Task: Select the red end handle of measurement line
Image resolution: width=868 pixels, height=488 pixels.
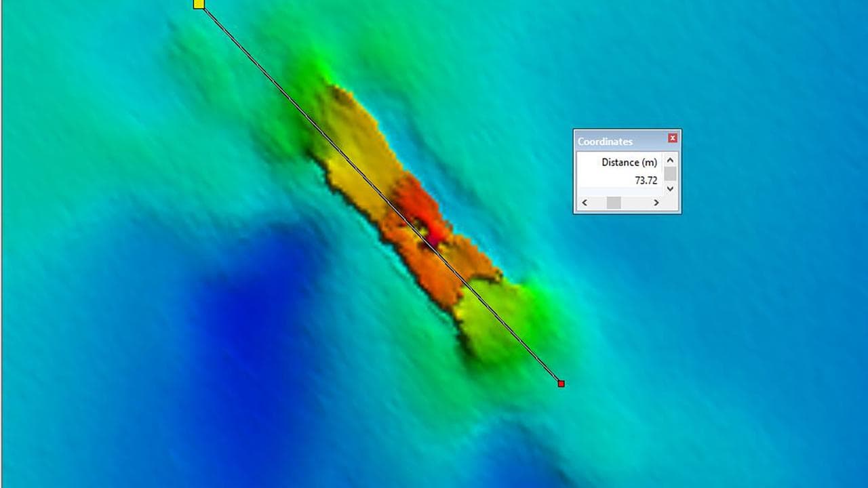Action: coord(561,384)
